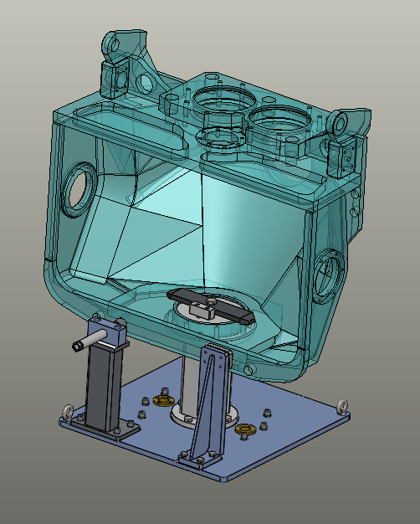Pick the translucent teal gearbox housing body
Image resolution: width=420 pixels, height=524 pixels.
pyautogui.click(x=207, y=208)
